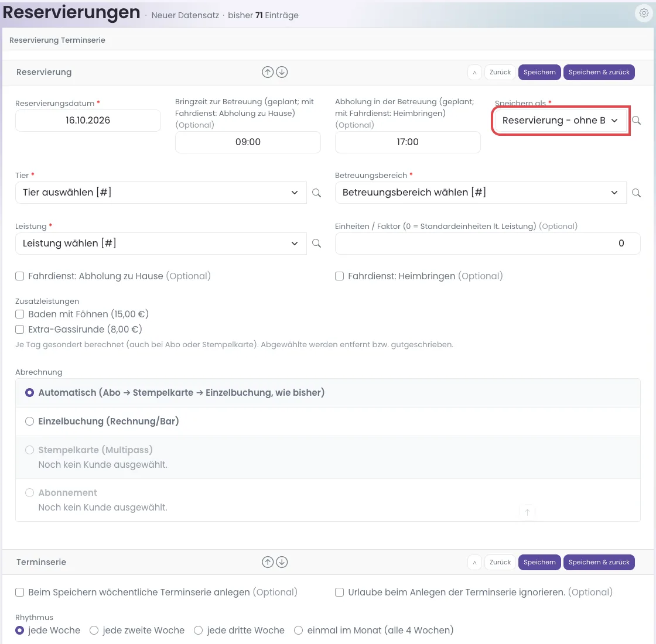This screenshot has height=644, width=656.
Task: Click Zurück in the Terminserie header
Action: click(x=500, y=563)
